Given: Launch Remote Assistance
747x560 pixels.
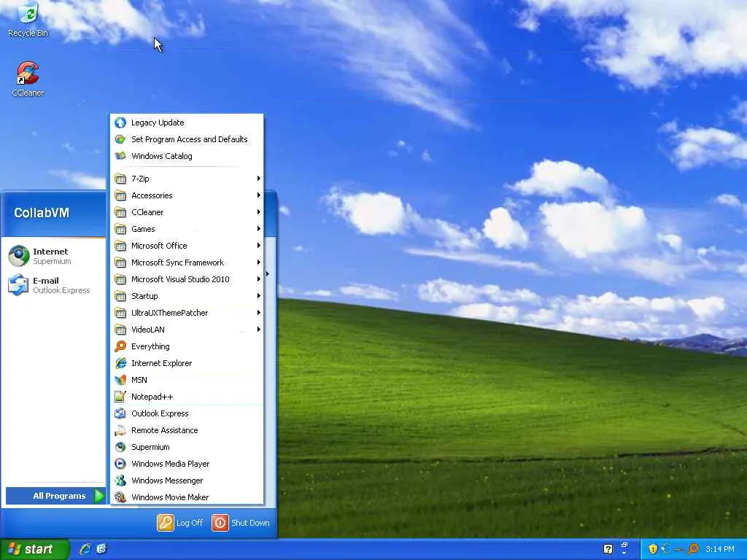Looking at the screenshot, I should (187, 430).
